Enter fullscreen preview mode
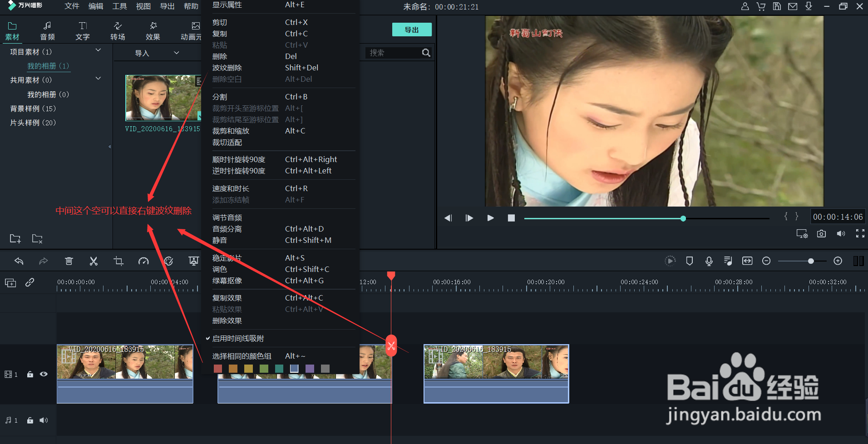Viewport: 868px width, 444px height. (x=860, y=234)
